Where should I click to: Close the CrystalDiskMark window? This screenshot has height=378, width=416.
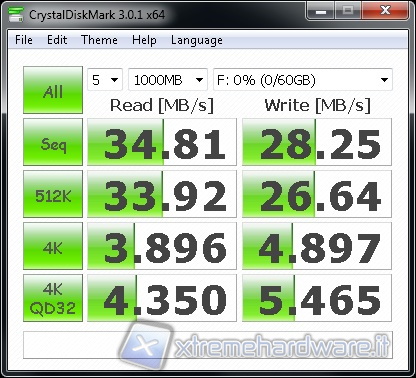[385, 11]
